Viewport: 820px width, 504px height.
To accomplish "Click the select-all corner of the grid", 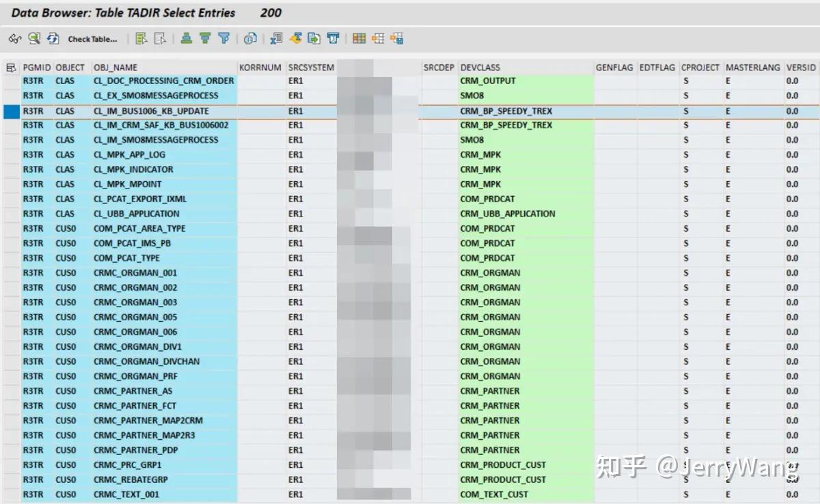I will click(10, 67).
